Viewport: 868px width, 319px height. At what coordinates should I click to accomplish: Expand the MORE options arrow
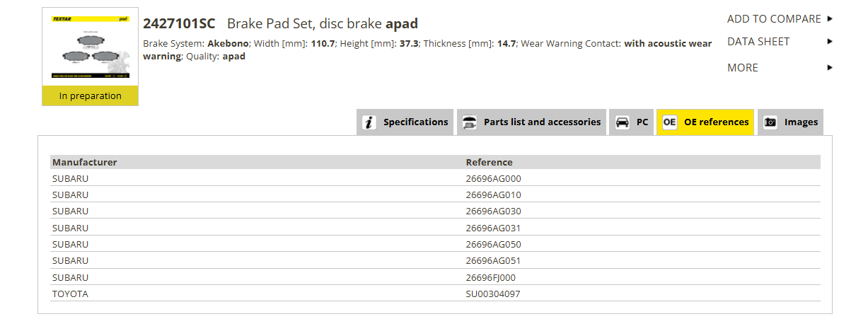point(830,68)
